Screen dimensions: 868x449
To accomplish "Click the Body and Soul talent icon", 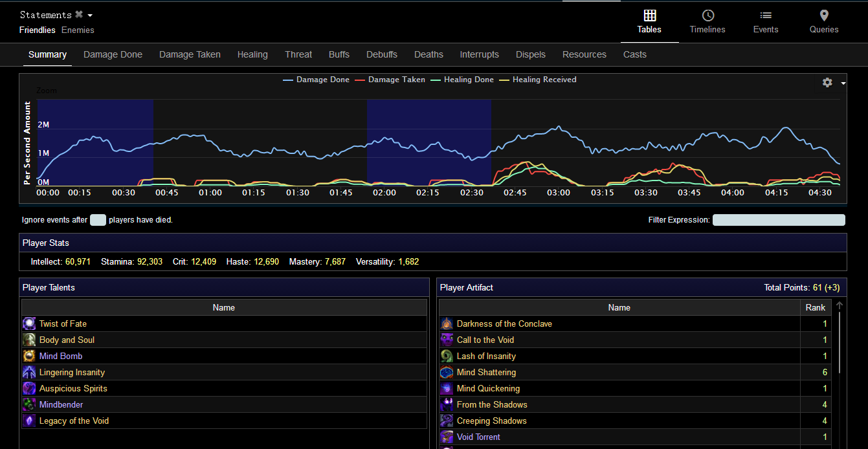I will click(29, 340).
